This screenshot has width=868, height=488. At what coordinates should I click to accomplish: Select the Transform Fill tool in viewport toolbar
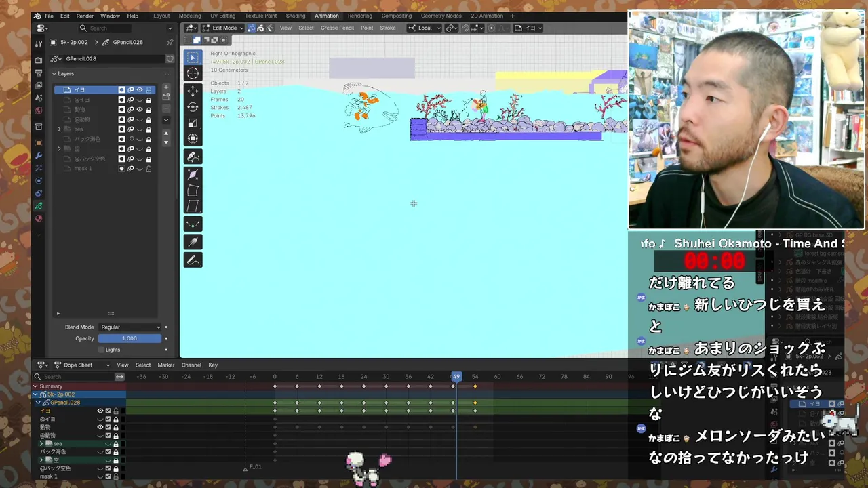point(193,224)
